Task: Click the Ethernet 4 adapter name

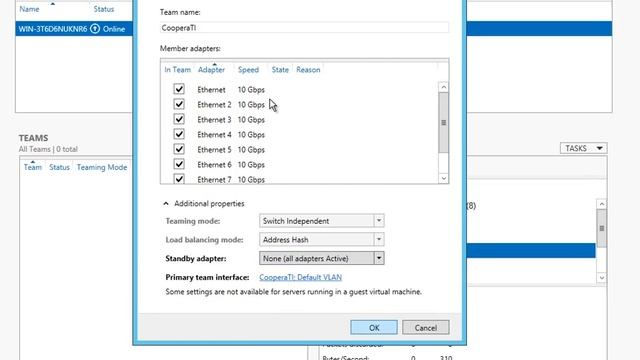Action: pos(214,135)
